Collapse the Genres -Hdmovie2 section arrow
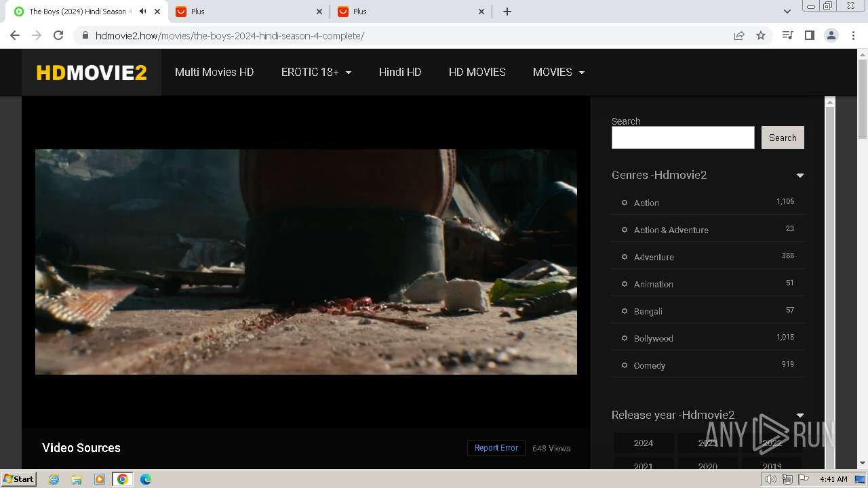Image resolution: width=868 pixels, height=488 pixels. [800, 176]
